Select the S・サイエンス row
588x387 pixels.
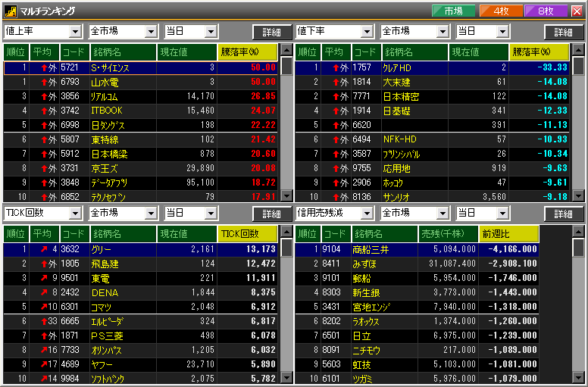pyautogui.click(x=141, y=68)
